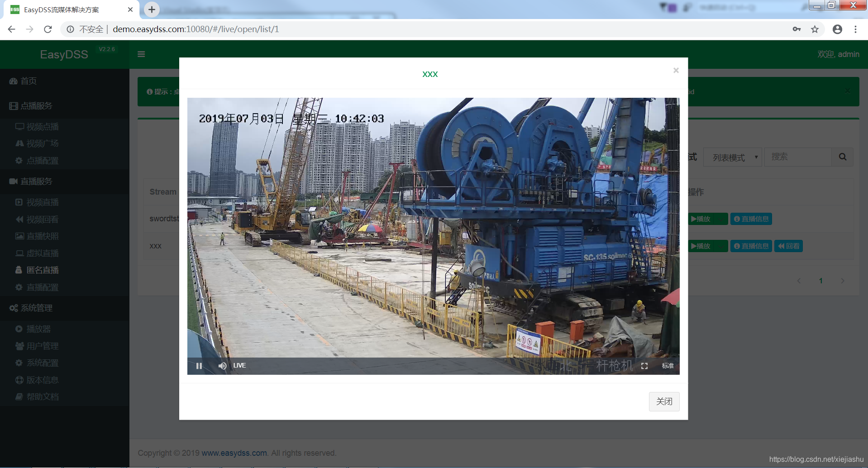This screenshot has height=468, width=868.
Task: Focus the 搜索 input field
Action: (798, 157)
